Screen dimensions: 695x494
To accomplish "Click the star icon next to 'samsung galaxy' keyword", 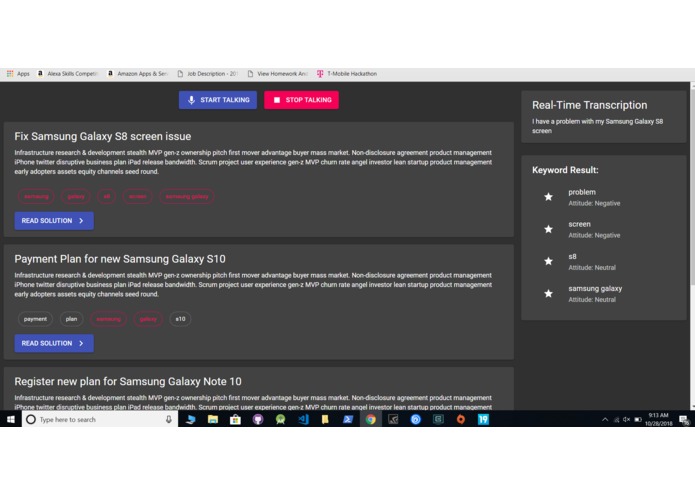I will coord(548,293).
